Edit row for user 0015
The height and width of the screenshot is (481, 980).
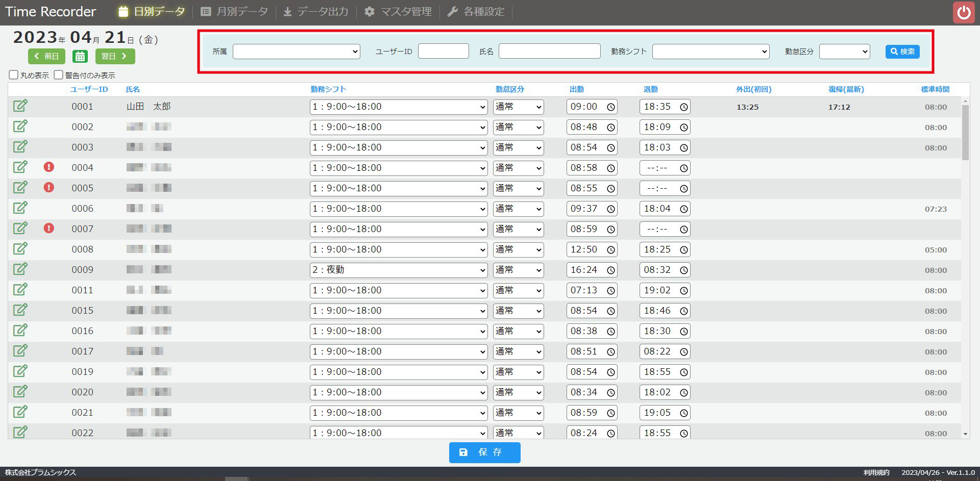20,310
